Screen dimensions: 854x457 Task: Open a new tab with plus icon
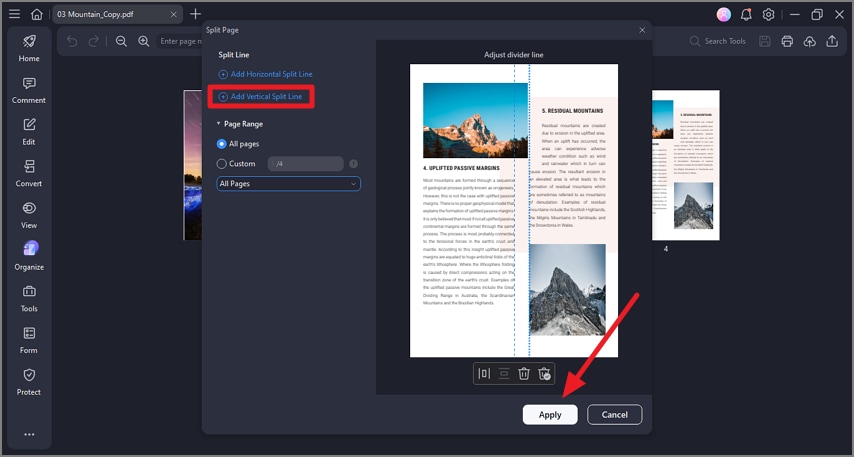point(195,14)
